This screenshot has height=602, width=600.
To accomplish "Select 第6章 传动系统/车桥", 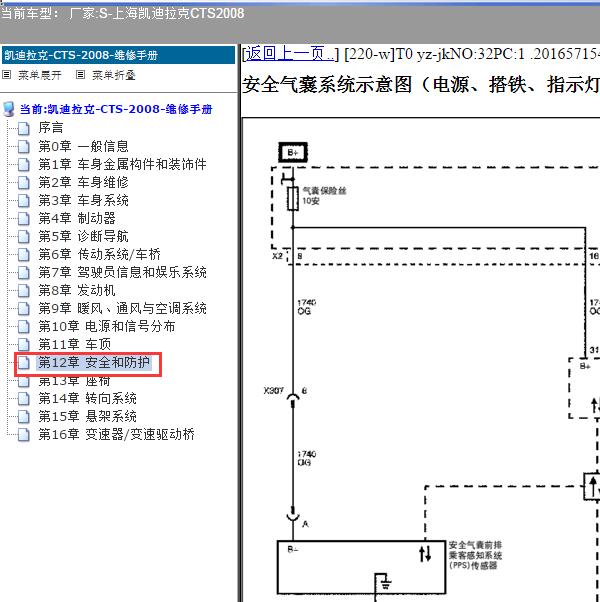I will click(99, 255).
